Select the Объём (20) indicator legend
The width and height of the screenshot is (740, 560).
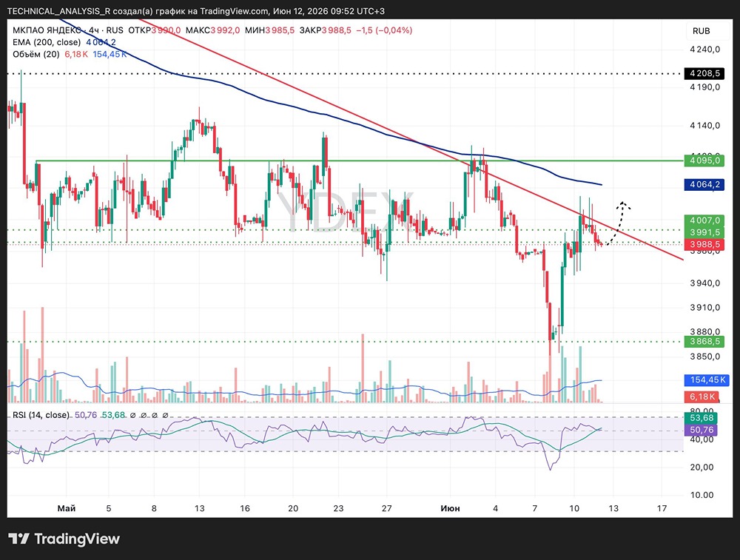coord(36,54)
